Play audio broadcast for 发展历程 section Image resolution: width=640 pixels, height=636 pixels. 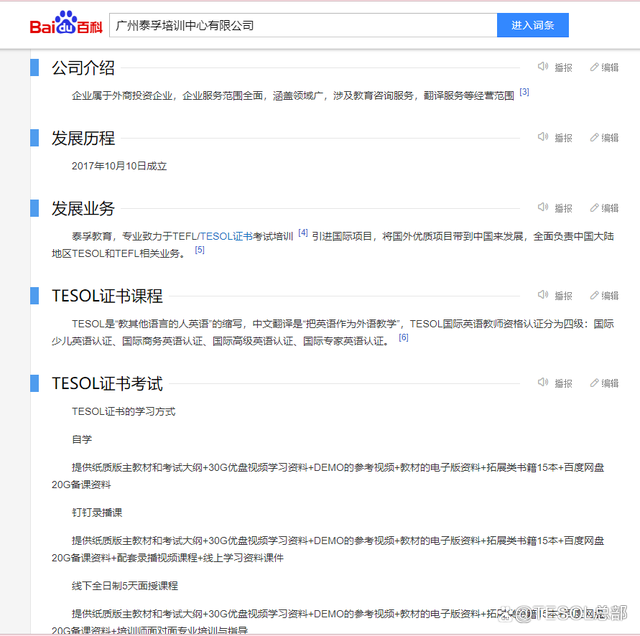click(542, 137)
